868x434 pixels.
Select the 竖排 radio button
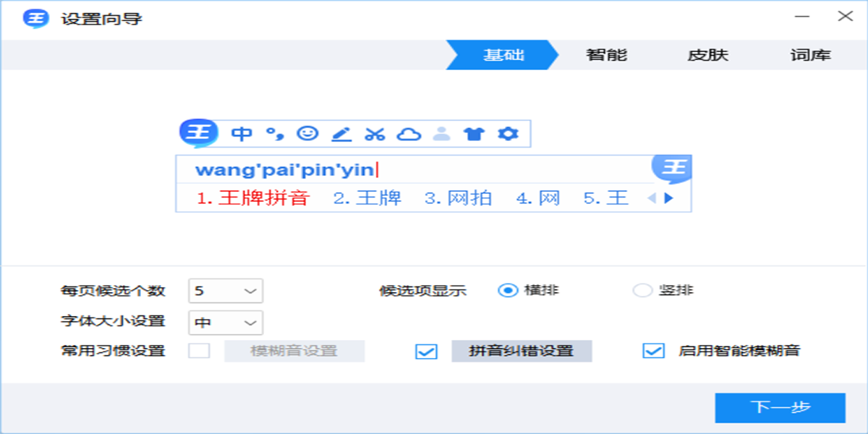[641, 288]
